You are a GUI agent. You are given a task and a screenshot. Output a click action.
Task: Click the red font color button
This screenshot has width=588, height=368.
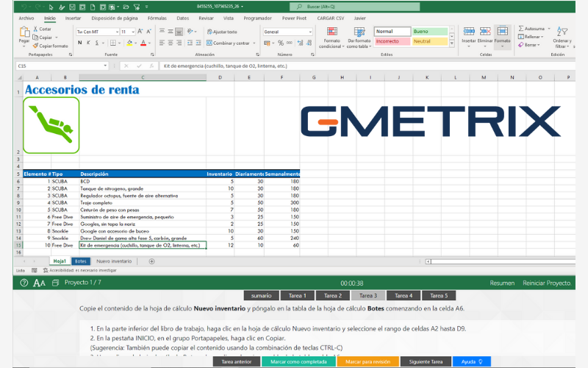(143, 43)
